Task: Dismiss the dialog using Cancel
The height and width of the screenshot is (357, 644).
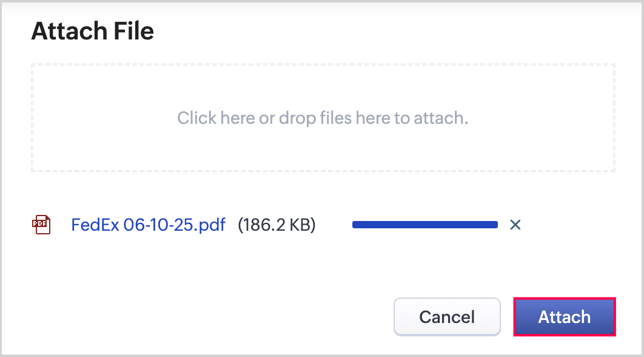Action: 447,317
